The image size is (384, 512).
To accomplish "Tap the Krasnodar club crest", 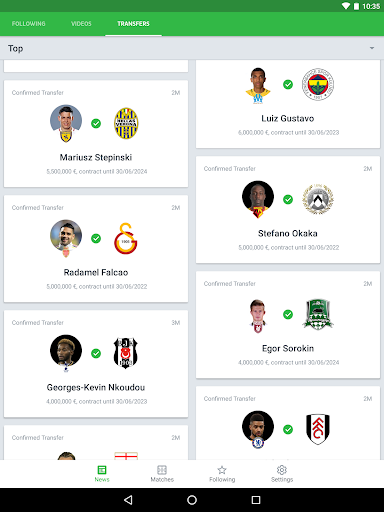I will click(318, 314).
